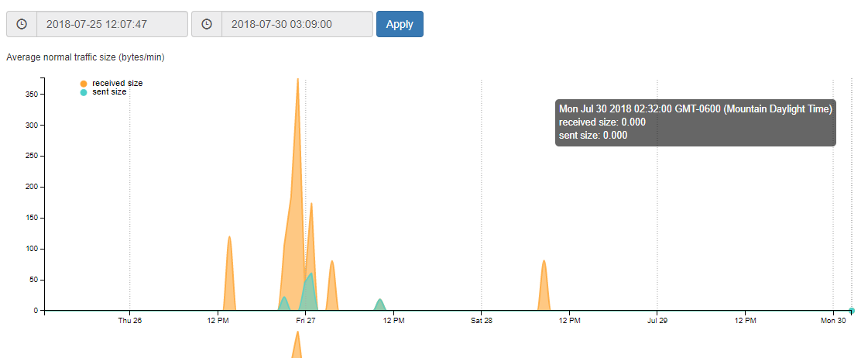Screen dimensions: 868x358
Task: Click the tooltip's 'sent size: 0.000' line
Action: pos(593,135)
